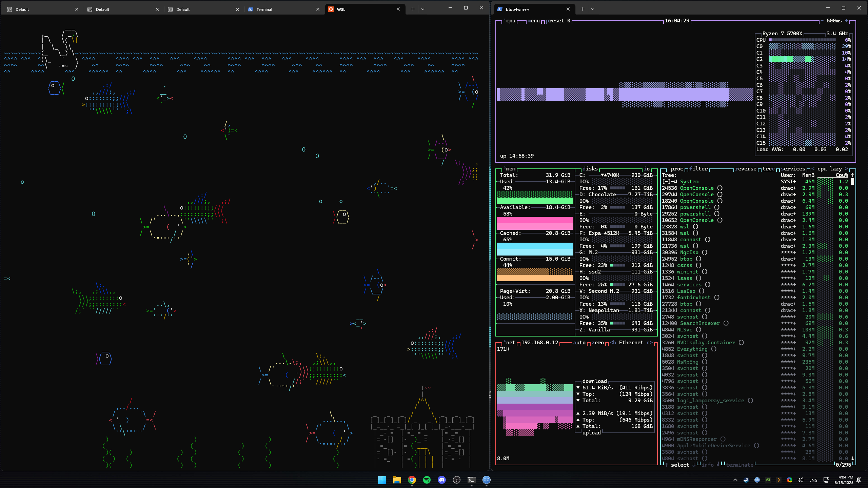Open the Spotify taskbar icon

tap(427, 480)
